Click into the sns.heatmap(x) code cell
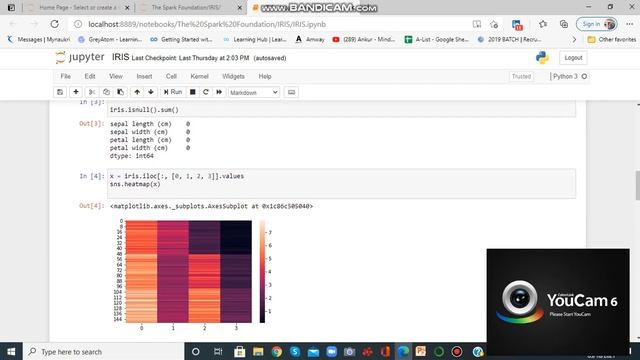The width and height of the screenshot is (640, 360). (342, 184)
